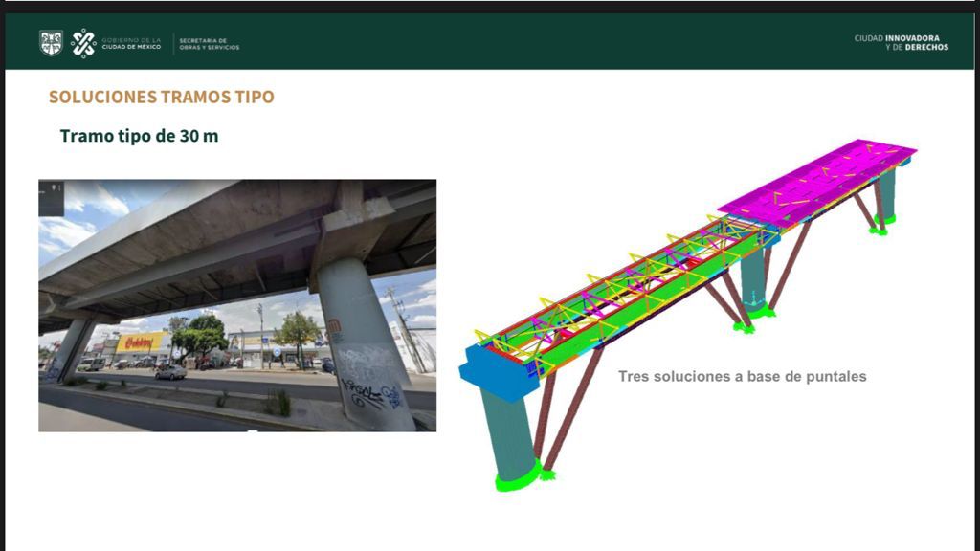Click the location pin icon on the street photo
Screen dimensions: 980x551
tap(55, 187)
